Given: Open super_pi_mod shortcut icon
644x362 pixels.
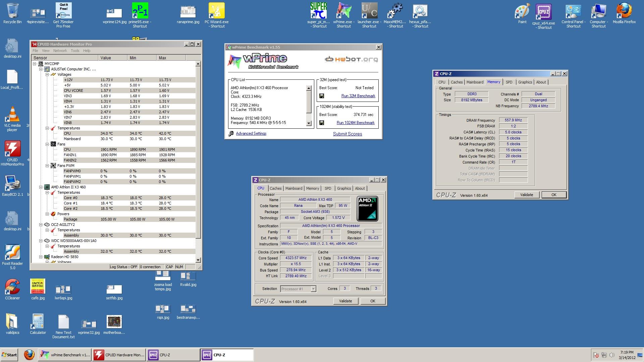Looking at the screenshot, I should pos(319,15).
